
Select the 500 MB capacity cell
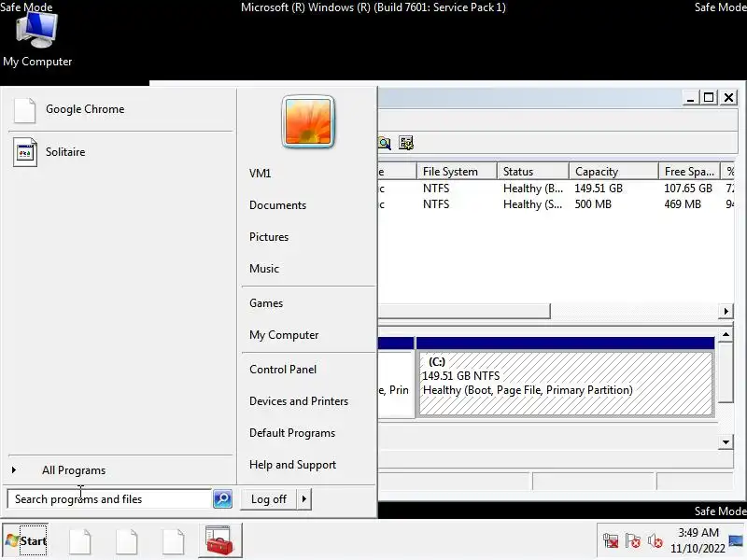(x=593, y=204)
